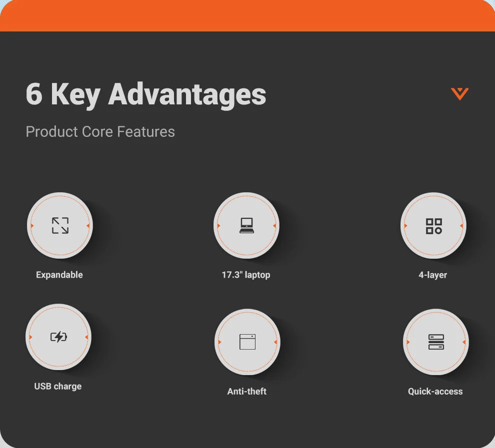
Task: Click right orange arrow on Quick-access circle
Action: tap(464, 342)
